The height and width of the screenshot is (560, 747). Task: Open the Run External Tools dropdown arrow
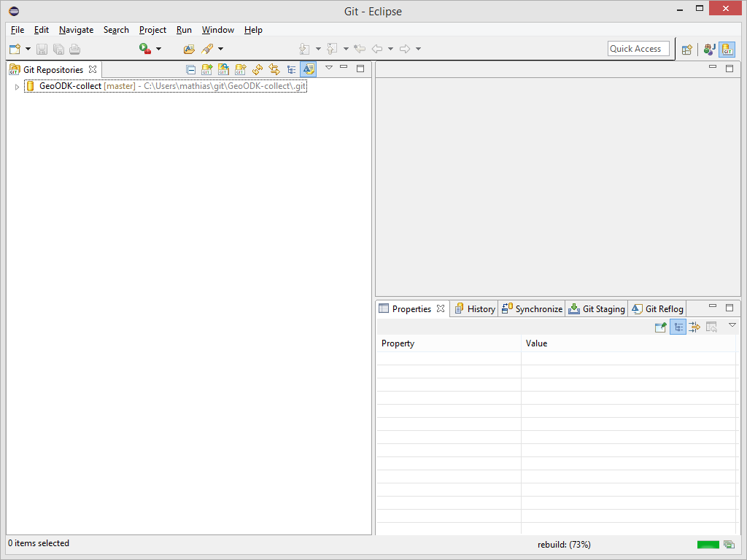click(158, 49)
